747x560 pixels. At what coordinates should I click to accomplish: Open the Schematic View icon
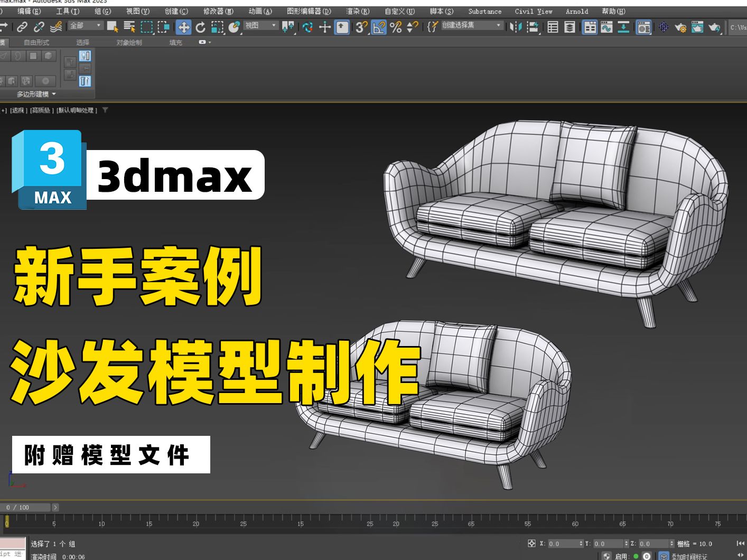(x=623, y=26)
